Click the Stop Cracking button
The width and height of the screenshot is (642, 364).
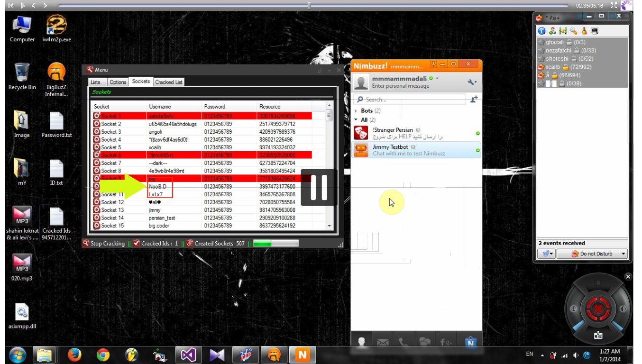(x=103, y=244)
